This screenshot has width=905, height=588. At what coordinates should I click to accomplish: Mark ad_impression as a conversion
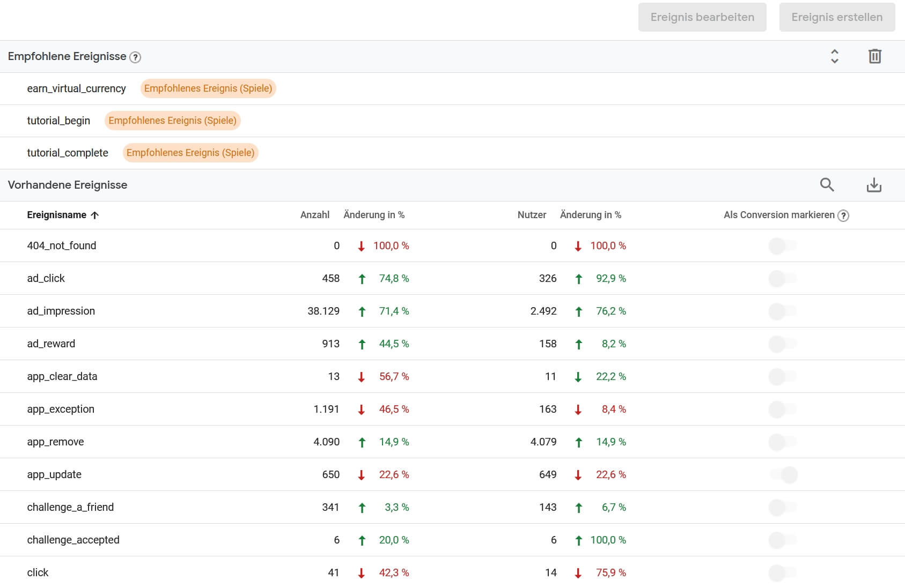(x=783, y=311)
